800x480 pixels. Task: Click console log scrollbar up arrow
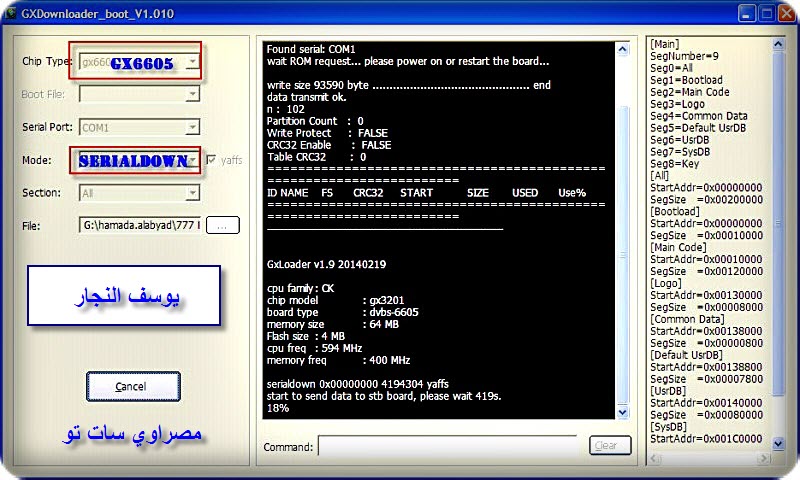[624, 49]
